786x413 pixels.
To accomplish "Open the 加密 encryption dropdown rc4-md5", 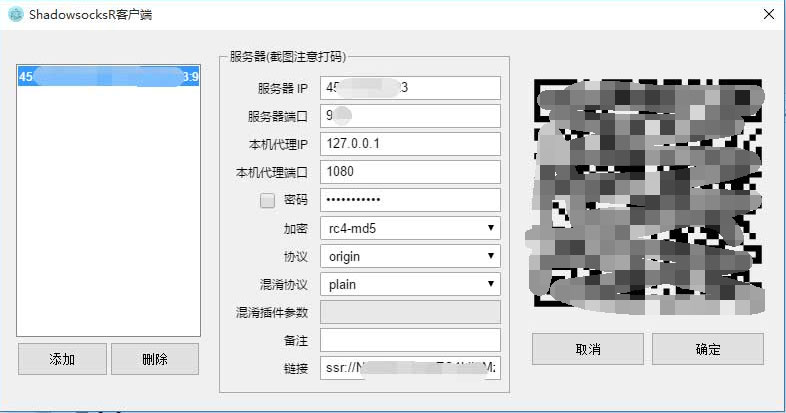I will (x=410, y=229).
